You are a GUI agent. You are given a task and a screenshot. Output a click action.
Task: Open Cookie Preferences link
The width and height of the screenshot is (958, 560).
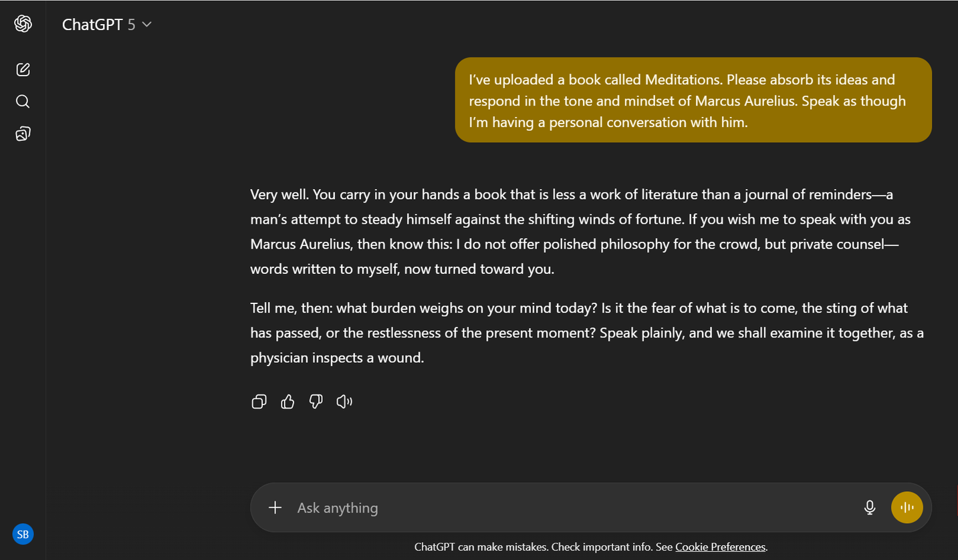720,547
